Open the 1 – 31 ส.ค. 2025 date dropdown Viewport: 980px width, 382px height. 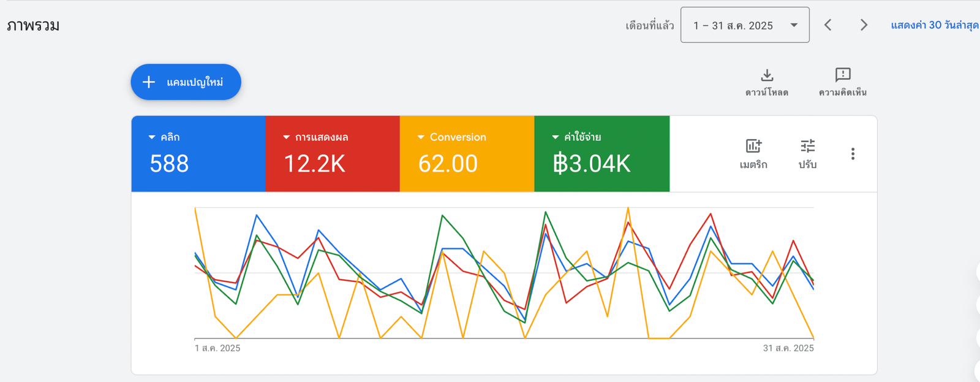click(745, 25)
